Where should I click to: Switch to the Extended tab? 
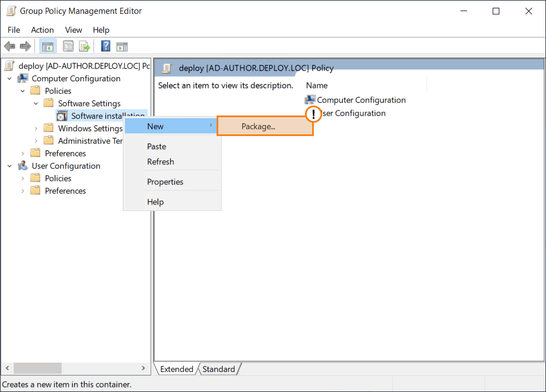click(177, 369)
